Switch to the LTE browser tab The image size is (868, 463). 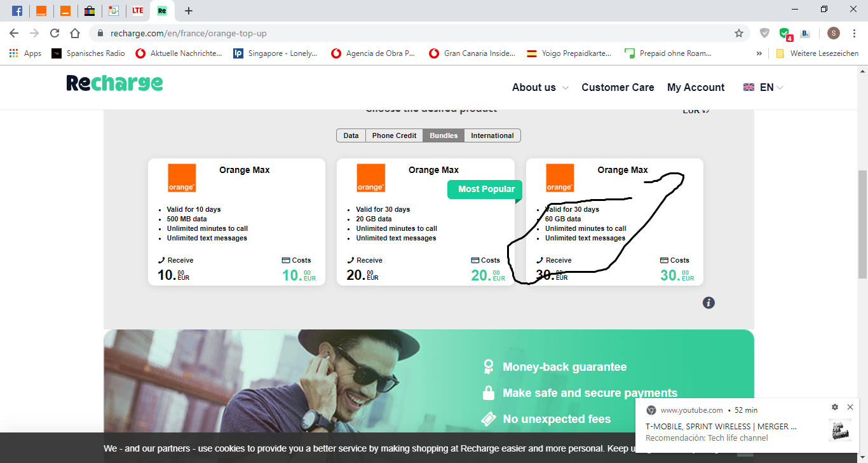[138, 10]
